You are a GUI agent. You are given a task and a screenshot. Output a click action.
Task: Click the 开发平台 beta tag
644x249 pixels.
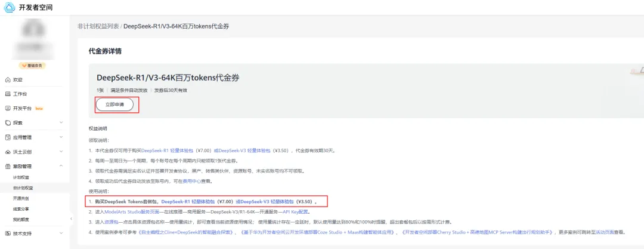[39, 109]
